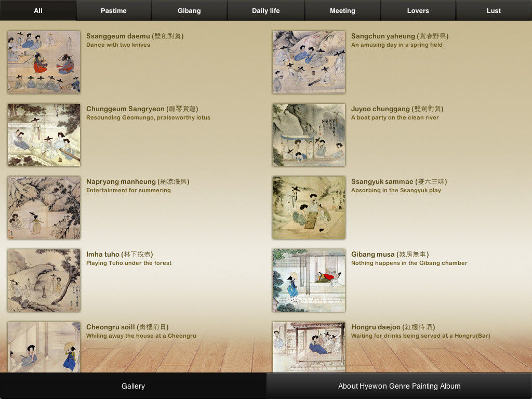The image size is (532, 399).
Task: Click 'Resounding Geomungo, praiseworthy lotus' subtitle
Action: pyautogui.click(x=148, y=117)
